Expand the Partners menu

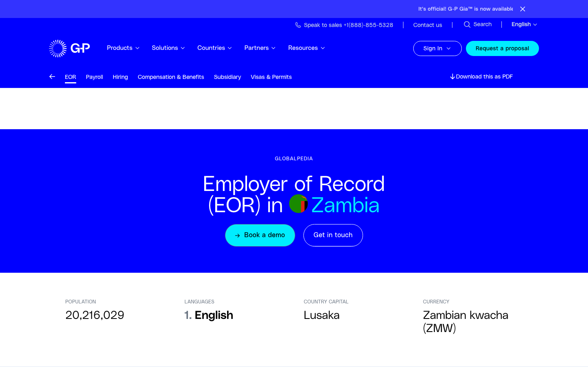[x=260, y=48]
